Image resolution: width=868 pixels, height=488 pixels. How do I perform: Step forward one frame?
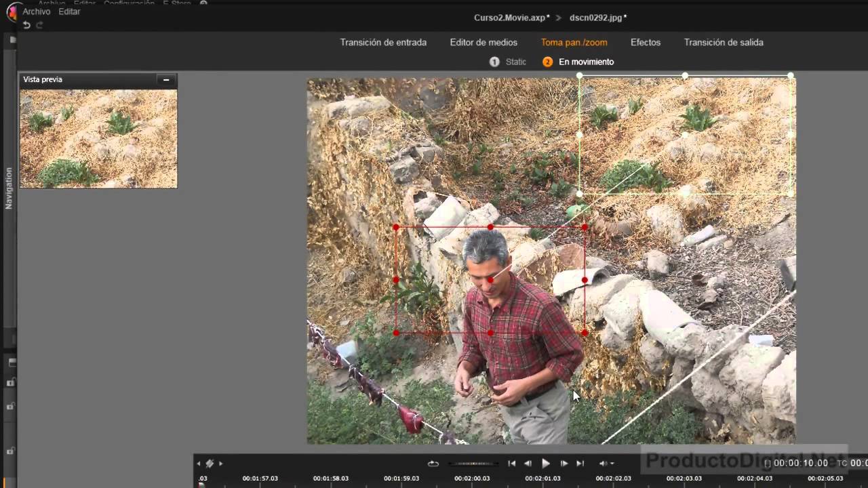pyautogui.click(x=564, y=464)
